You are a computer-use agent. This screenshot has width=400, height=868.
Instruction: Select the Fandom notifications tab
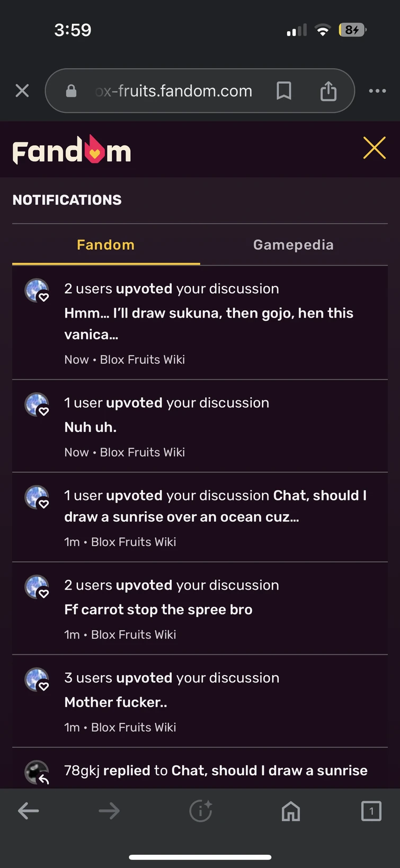coord(105,245)
